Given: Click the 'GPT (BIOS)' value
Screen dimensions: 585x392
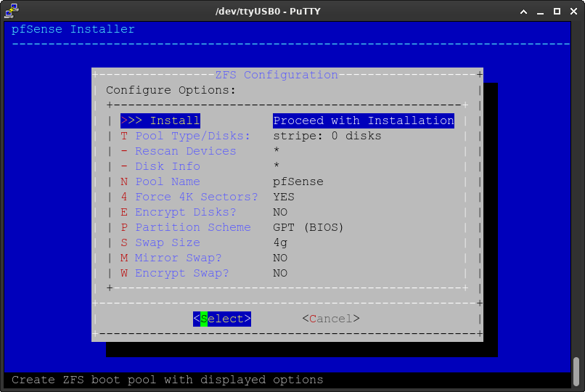Looking at the screenshot, I should 308,228.
